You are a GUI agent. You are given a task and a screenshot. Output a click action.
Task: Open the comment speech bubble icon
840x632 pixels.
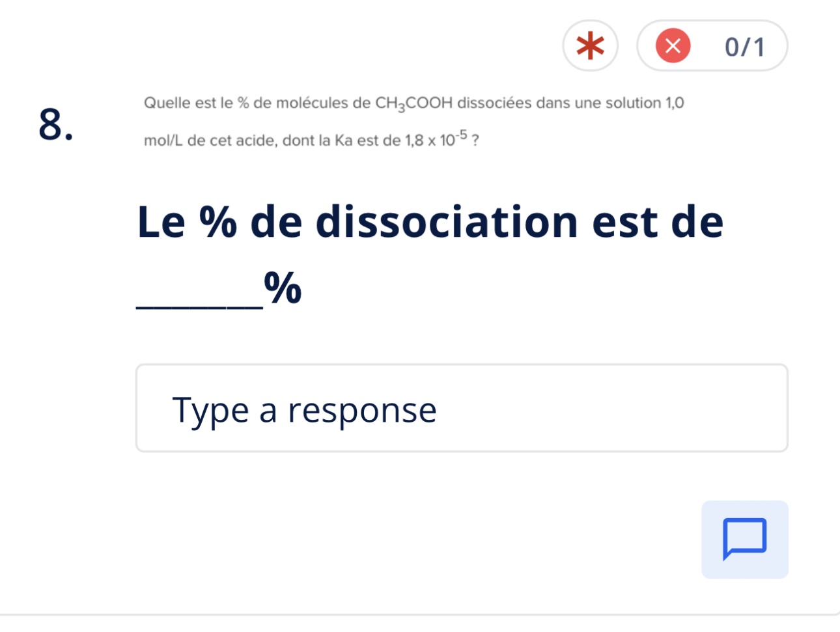744,540
